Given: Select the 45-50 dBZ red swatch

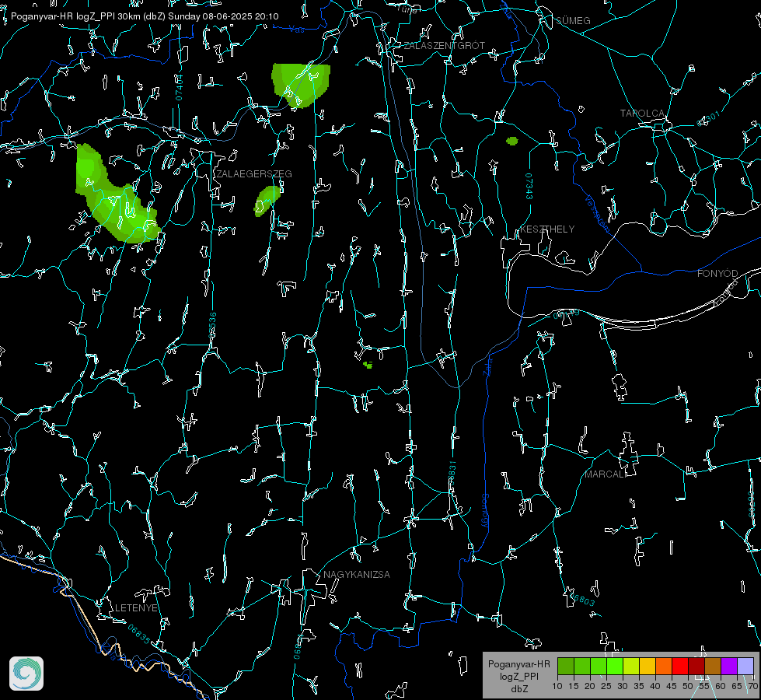Looking at the screenshot, I should point(680,666).
